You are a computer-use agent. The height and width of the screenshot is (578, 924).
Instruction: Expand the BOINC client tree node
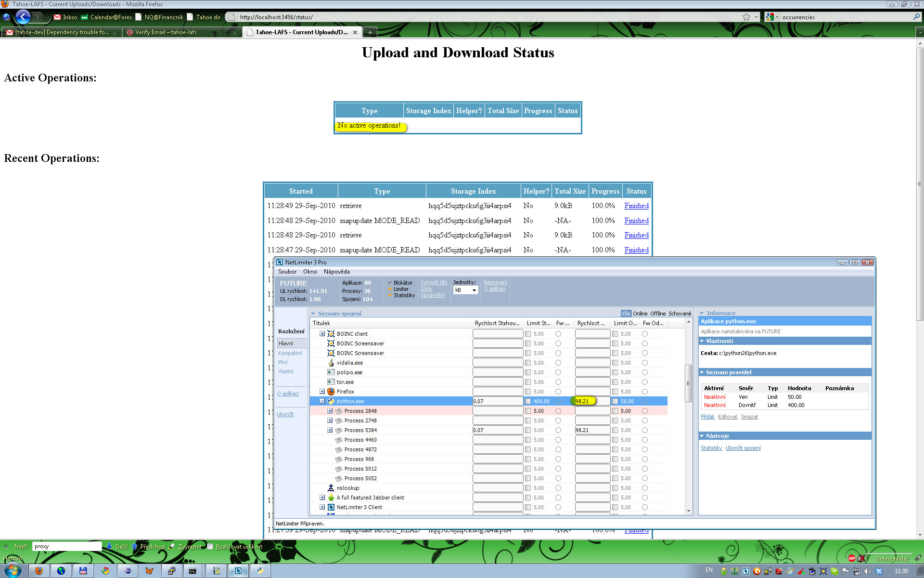pyautogui.click(x=322, y=334)
